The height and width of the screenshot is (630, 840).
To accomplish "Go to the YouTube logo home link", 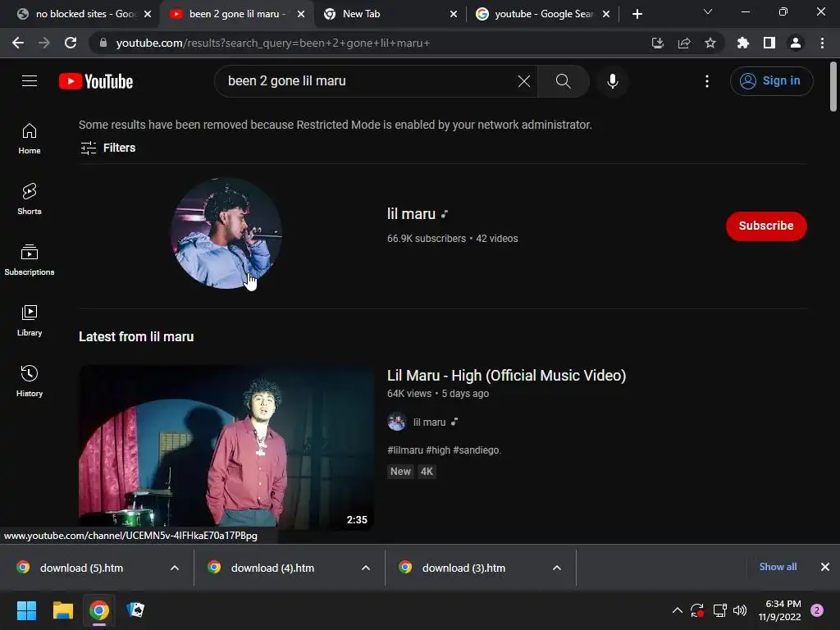I will 96,81.
